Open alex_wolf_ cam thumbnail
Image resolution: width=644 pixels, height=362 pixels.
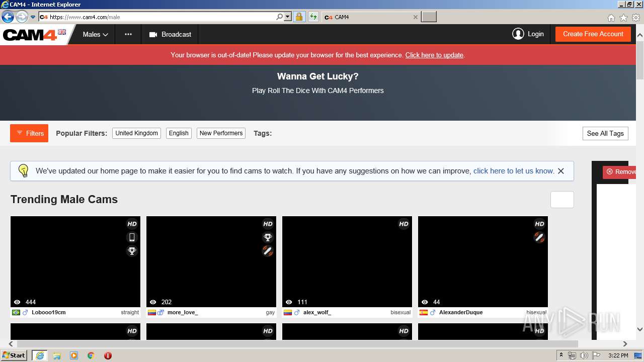coord(347,261)
